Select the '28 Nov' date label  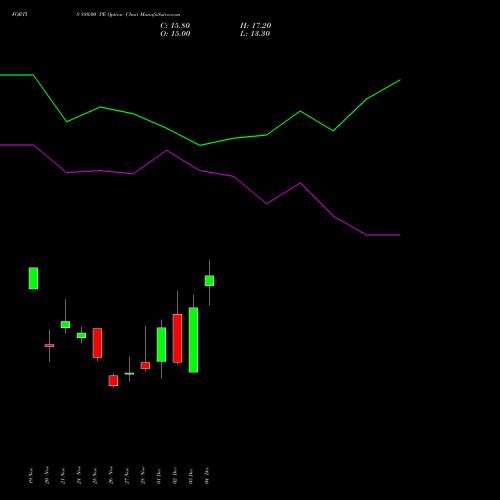tap(143, 476)
